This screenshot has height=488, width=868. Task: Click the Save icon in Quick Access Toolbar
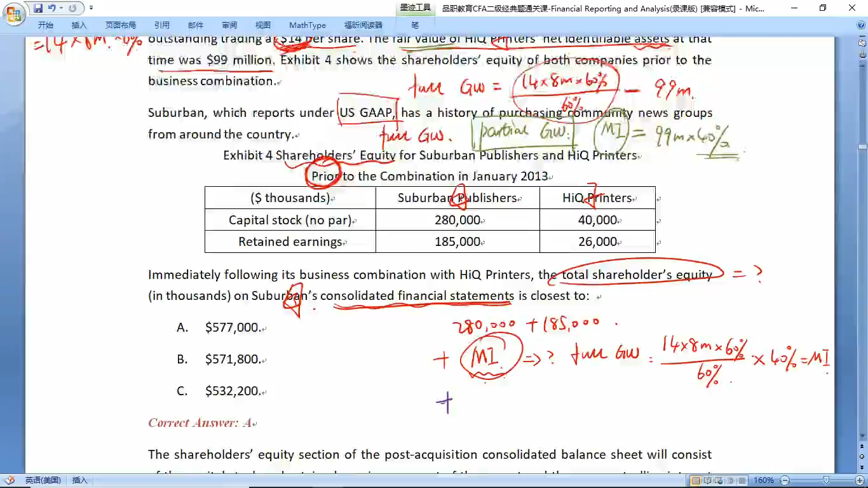click(x=38, y=8)
